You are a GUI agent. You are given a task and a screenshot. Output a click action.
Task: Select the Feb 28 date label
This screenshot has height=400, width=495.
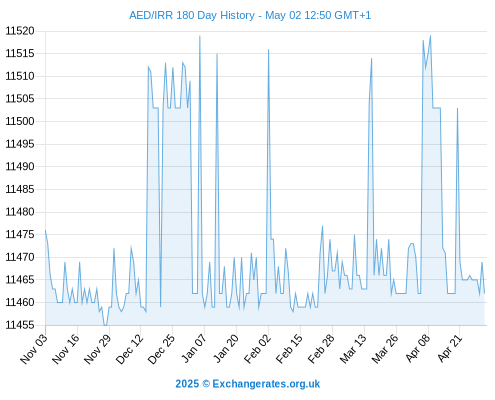coord(321,348)
